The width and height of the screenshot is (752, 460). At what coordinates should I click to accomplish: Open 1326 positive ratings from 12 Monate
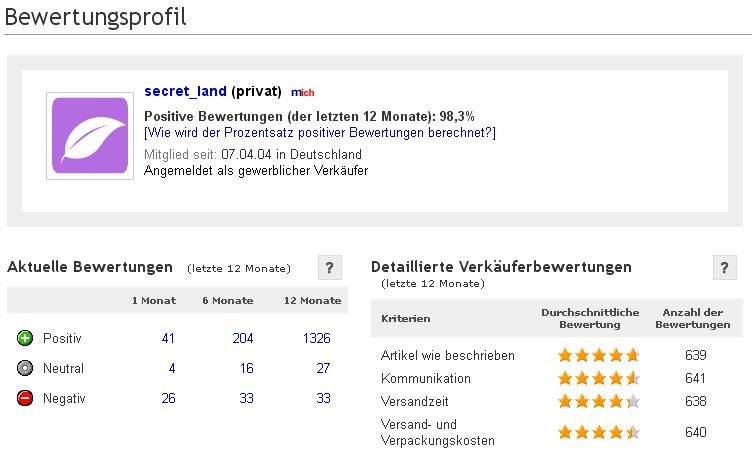coord(316,339)
